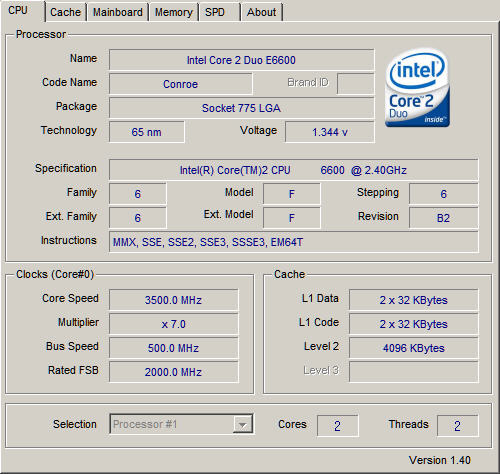Click the Instructions field listing MMX, SSE
The height and width of the screenshot is (474, 500).
294,242
